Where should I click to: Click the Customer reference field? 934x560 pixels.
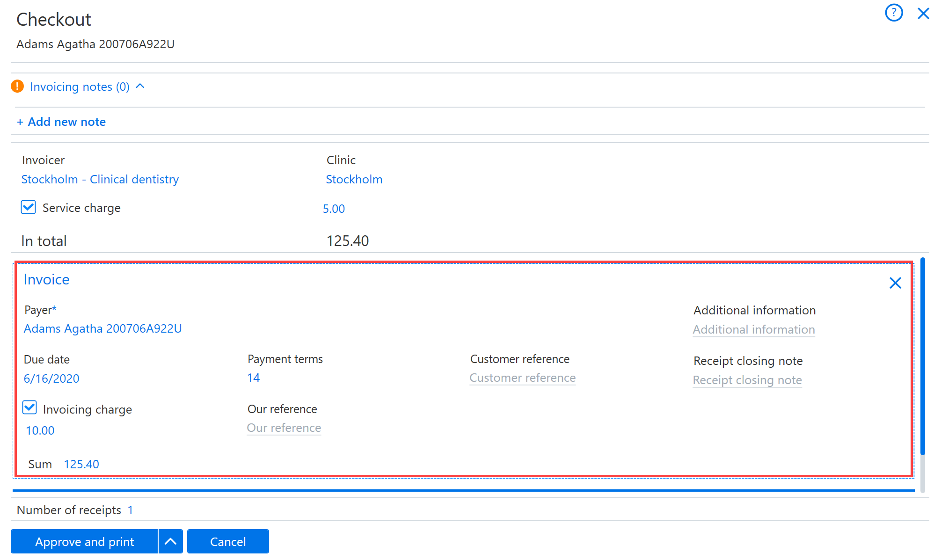click(523, 378)
